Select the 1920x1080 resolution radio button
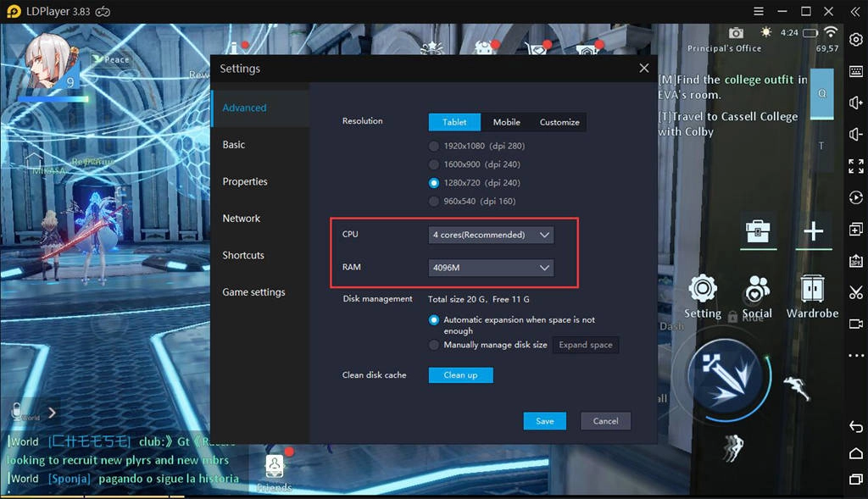The height and width of the screenshot is (499, 868). [x=434, y=145]
